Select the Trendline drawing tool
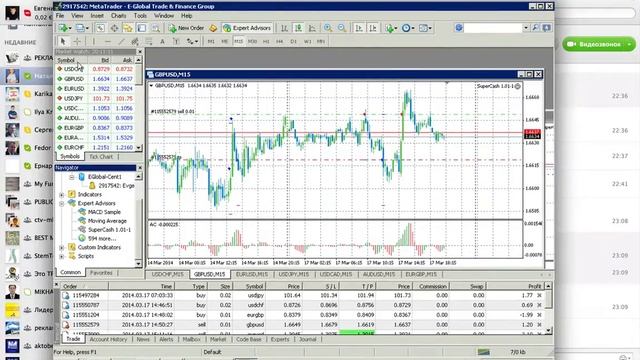The image size is (640, 360). pos(121,41)
